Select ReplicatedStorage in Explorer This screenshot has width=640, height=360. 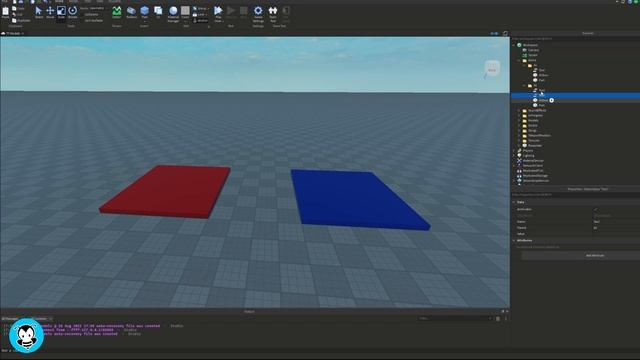point(535,176)
